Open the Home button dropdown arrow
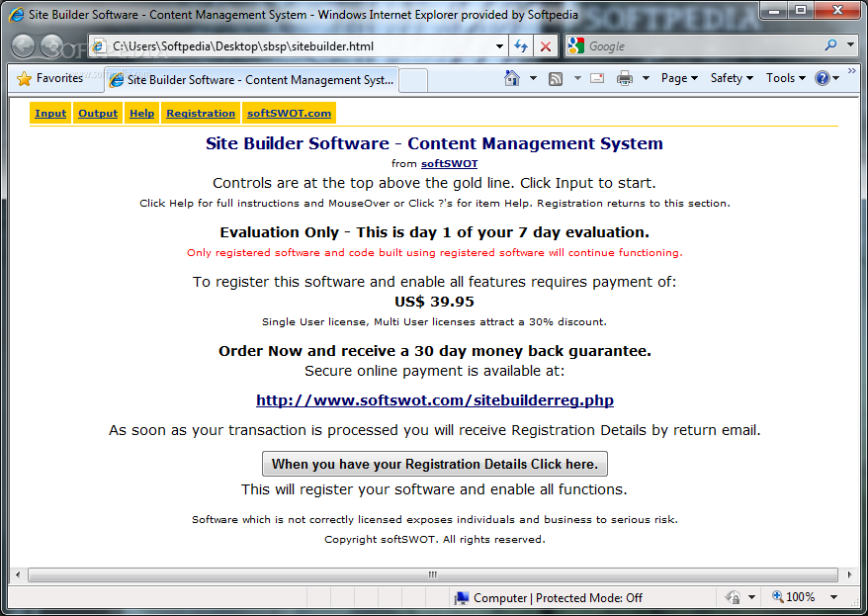This screenshot has height=616, width=868. [533, 78]
